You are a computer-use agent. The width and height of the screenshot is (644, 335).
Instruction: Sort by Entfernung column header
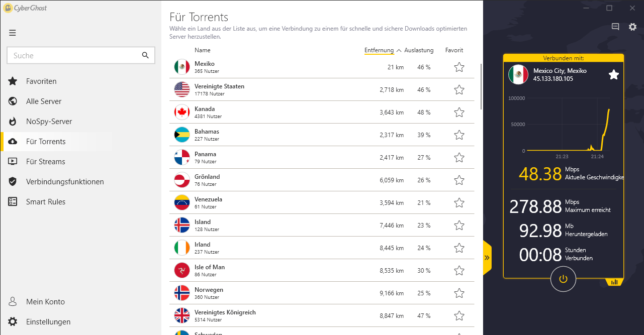pos(379,50)
